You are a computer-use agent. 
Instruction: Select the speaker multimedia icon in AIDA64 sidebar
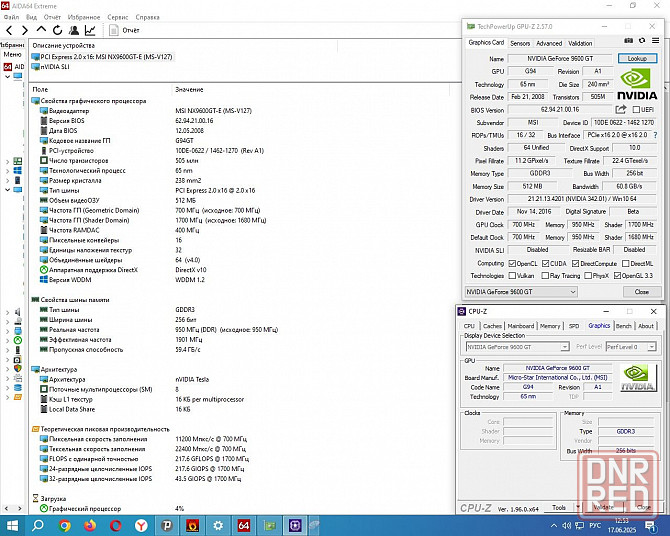click(18, 312)
